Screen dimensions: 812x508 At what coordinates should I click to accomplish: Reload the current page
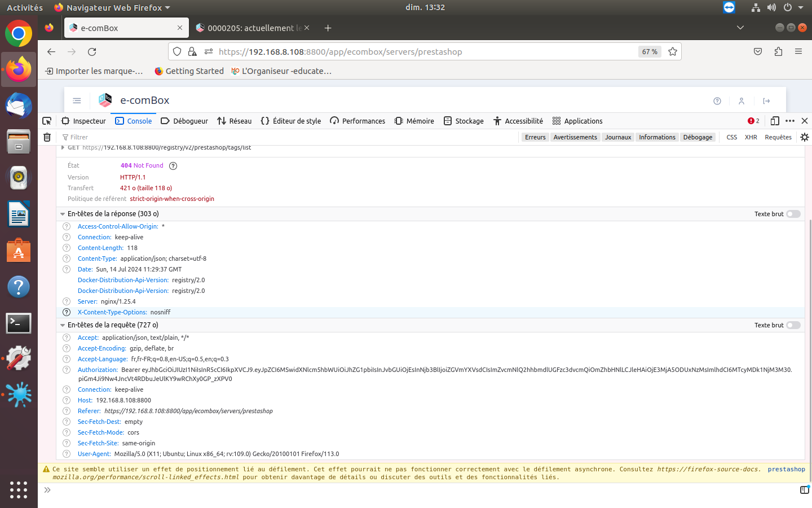[x=92, y=52]
